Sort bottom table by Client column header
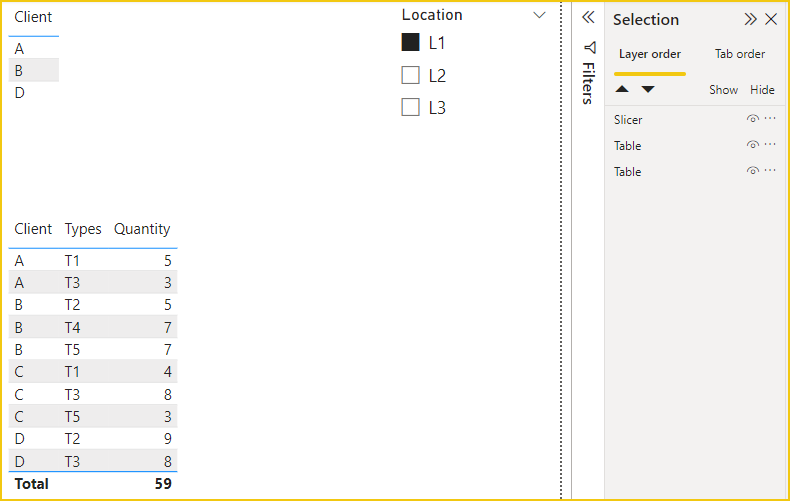Viewport: 790px width, 501px height. point(33,229)
